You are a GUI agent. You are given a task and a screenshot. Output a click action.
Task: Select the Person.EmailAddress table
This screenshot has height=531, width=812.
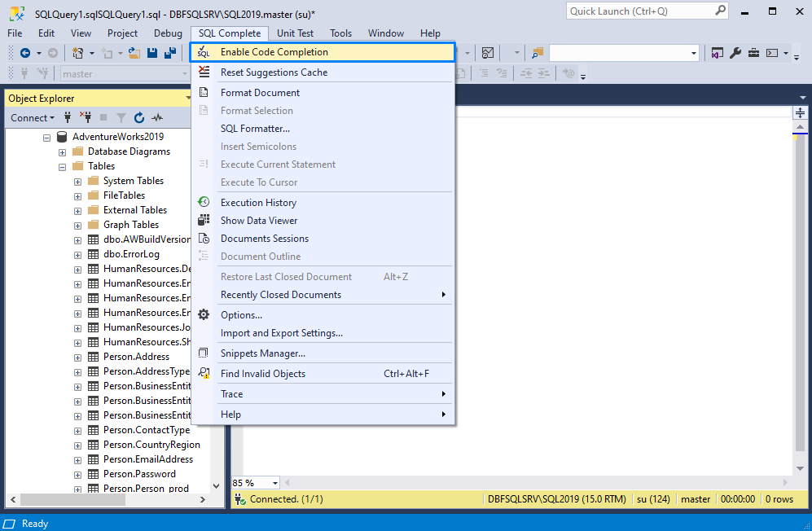(148, 459)
